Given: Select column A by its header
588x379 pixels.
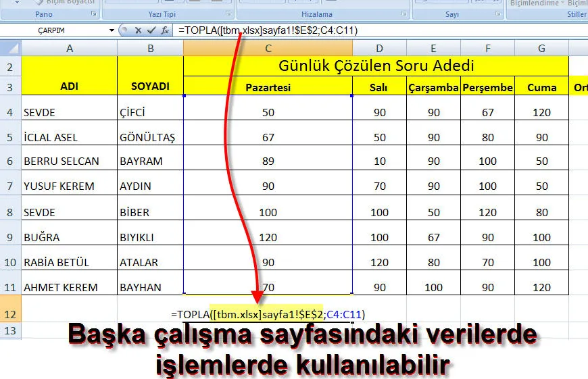Looking at the screenshot, I should coord(69,48).
